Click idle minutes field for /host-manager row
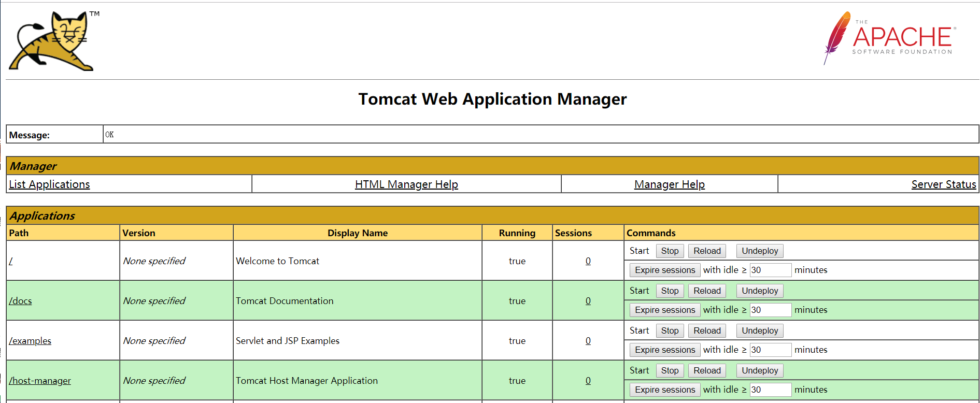 click(x=771, y=390)
